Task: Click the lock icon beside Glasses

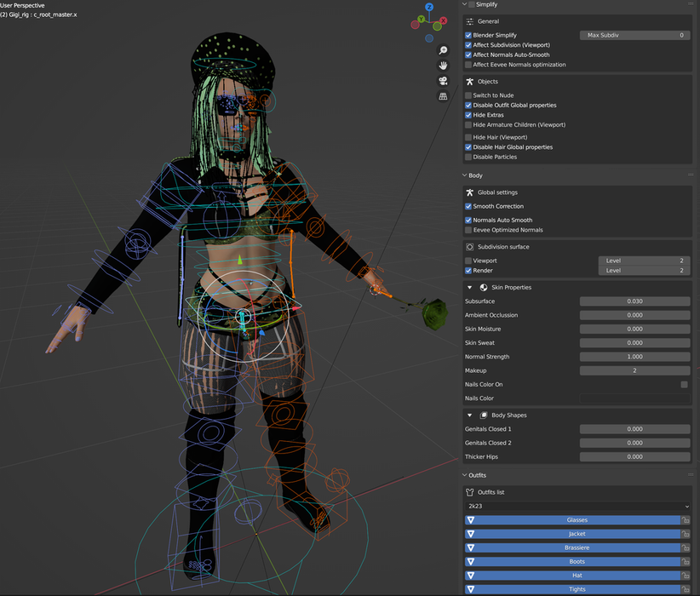Action: point(686,520)
